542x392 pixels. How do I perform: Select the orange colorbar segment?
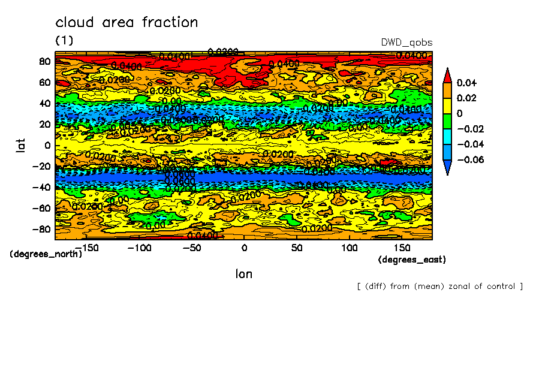click(x=447, y=90)
